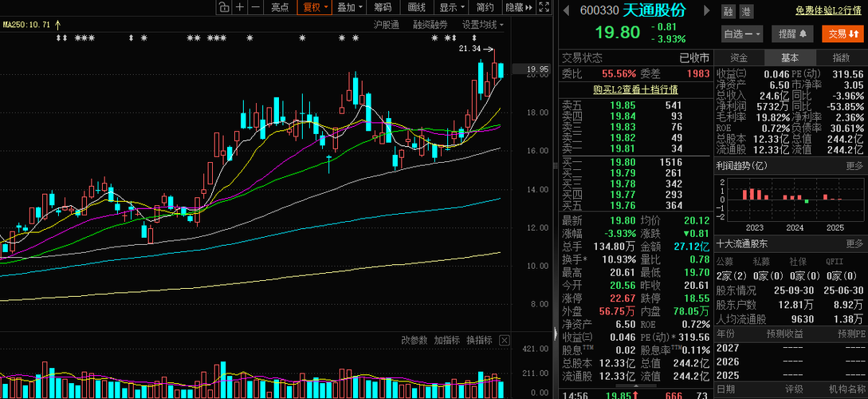Close the volume indicator panel X
Viewport: 868px width, 399px height.
click(505, 340)
